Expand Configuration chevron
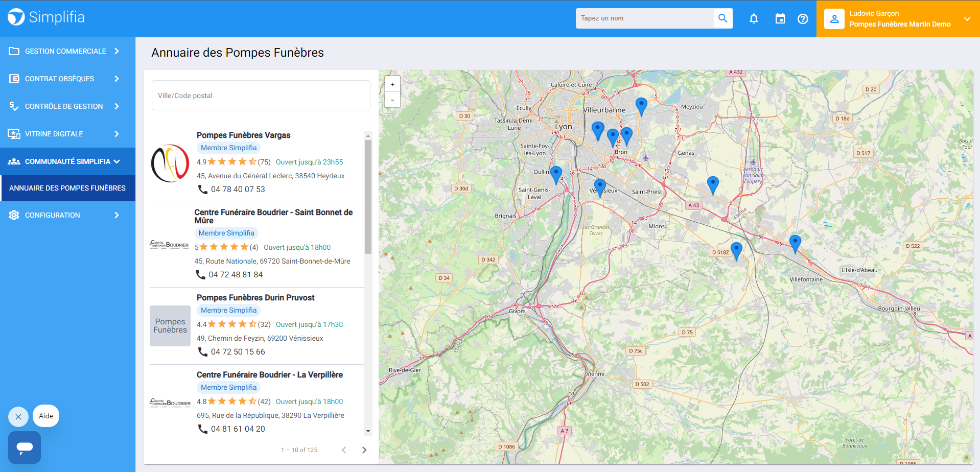Screen dimensions: 980x472 116,215
